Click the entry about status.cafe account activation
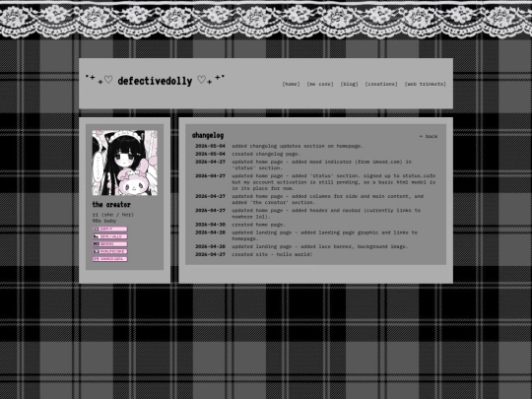 (x=334, y=182)
